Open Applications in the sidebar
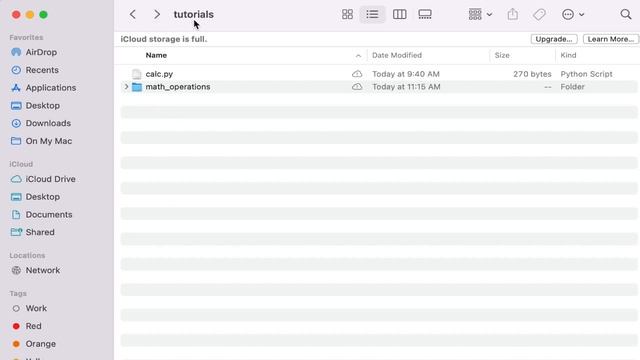Image resolution: width=640 pixels, height=360 pixels. 51,88
